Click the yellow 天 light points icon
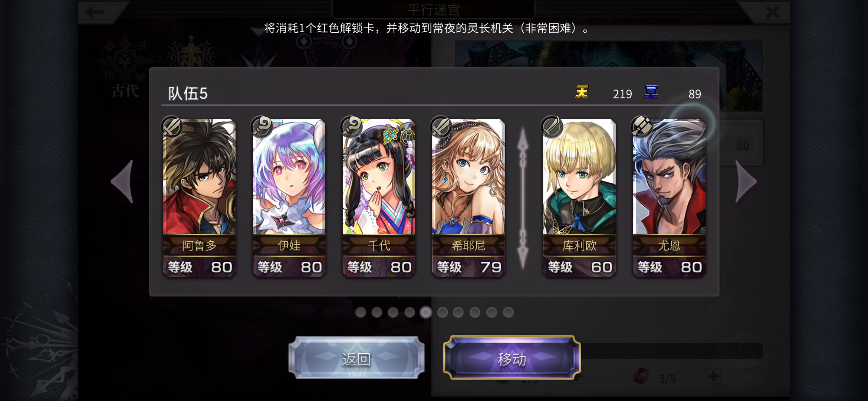 [x=582, y=92]
